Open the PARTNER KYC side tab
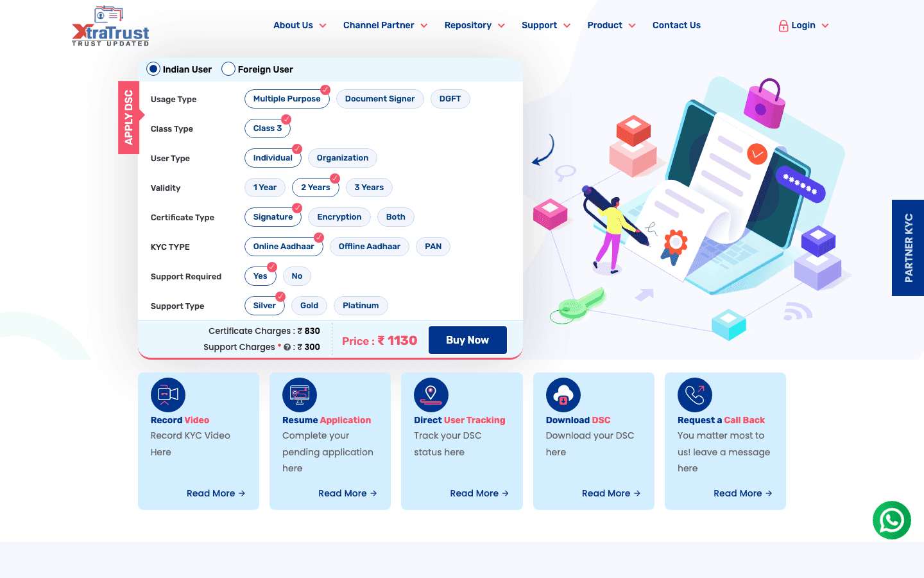The width and height of the screenshot is (924, 578). (x=908, y=248)
